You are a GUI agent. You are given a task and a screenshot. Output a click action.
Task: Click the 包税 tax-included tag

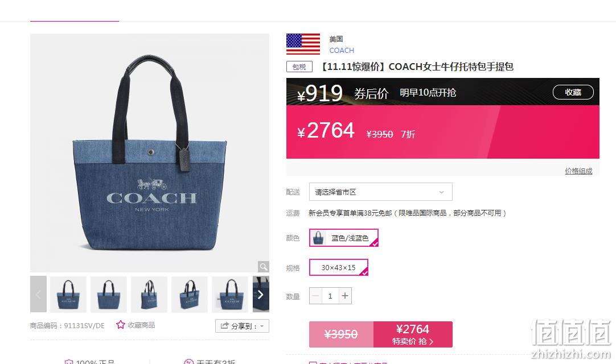pos(299,67)
